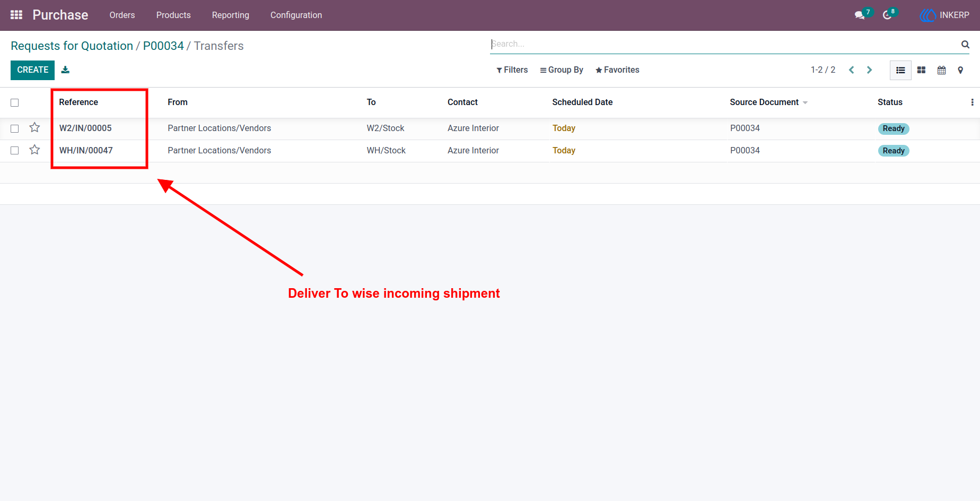Image resolution: width=980 pixels, height=501 pixels.
Task: Sort by the Reference column header
Action: [x=78, y=102]
